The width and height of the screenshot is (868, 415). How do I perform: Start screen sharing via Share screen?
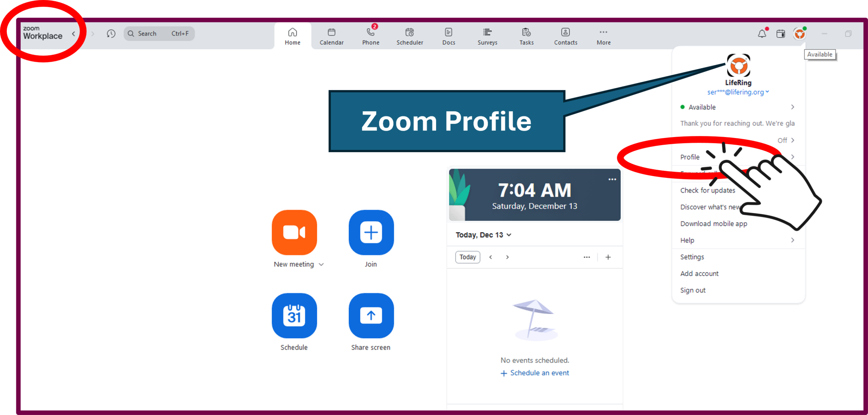coord(371,316)
